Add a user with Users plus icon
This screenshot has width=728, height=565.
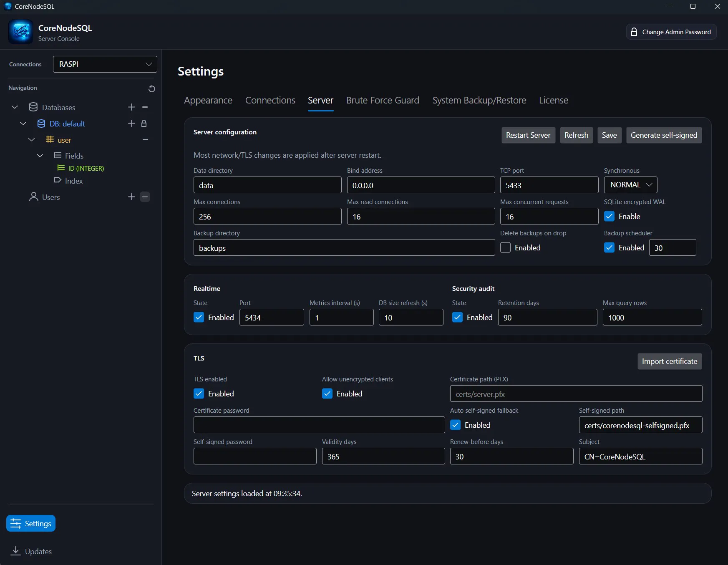click(131, 197)
